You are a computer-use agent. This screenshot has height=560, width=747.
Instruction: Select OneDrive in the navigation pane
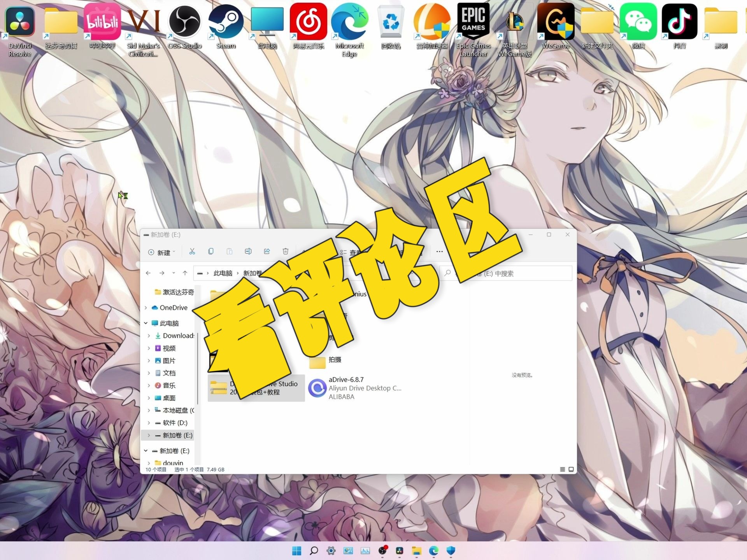170,308
